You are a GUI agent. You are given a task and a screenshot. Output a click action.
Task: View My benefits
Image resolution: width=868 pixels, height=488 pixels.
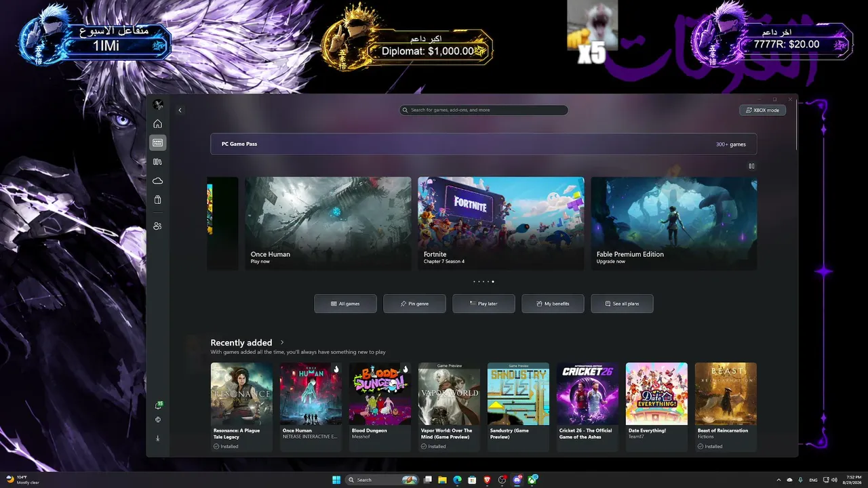pyautogui.click(x=553, y=304)
